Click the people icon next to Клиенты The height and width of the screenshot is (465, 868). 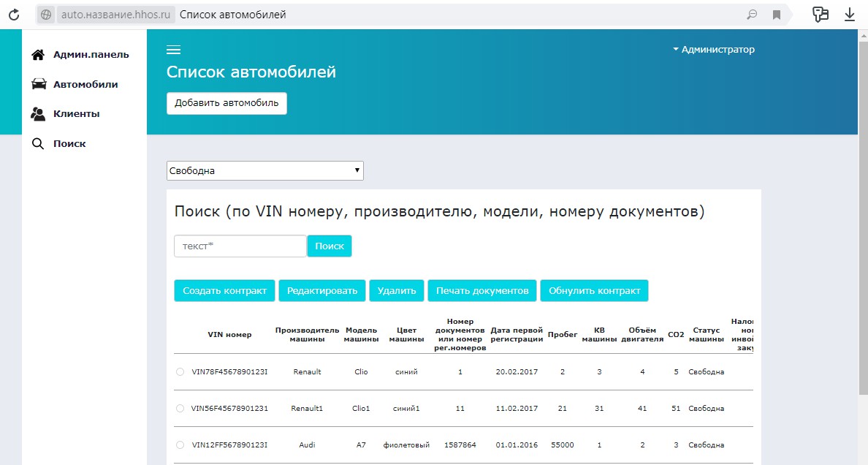click(x=38, y=113)
